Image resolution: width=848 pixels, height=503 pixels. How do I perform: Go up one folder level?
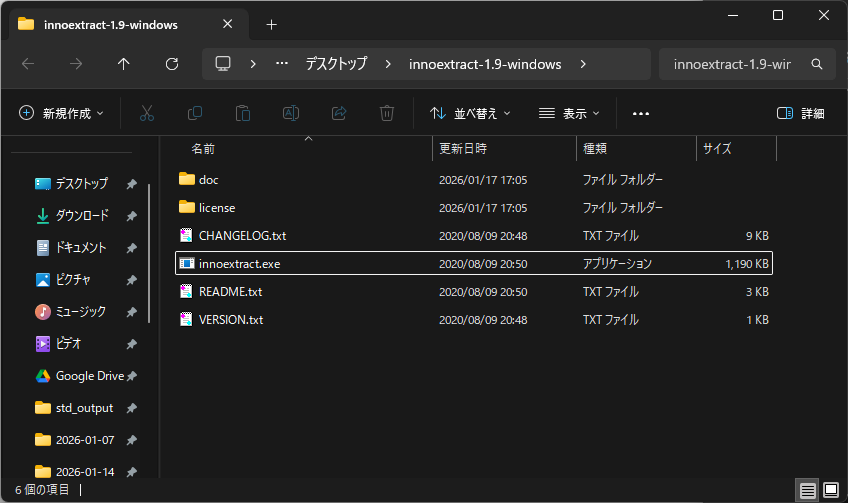pos(124,64)
